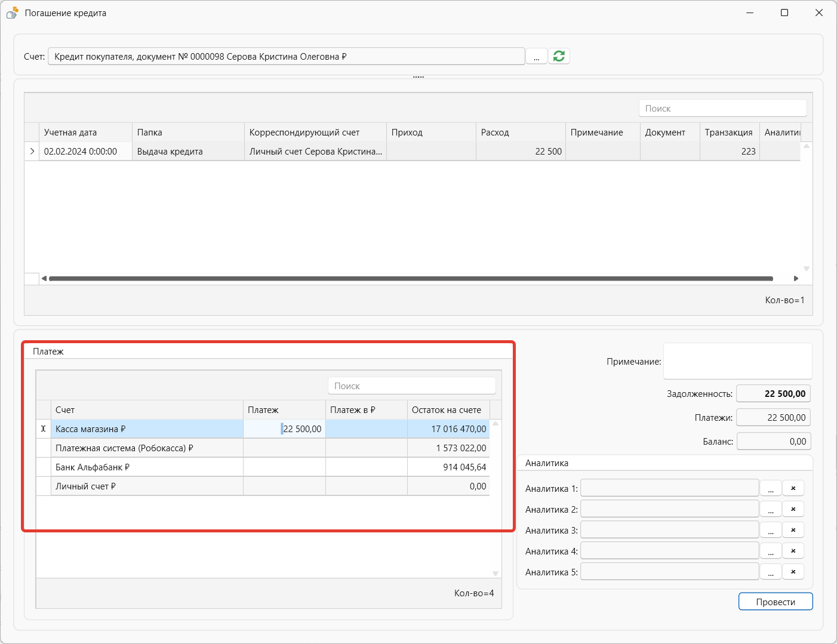Expand row indicator arrow for 02.02.2024 row

32,151
